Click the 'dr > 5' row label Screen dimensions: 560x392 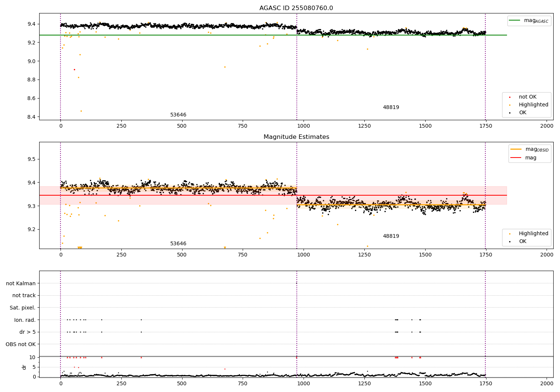[x=28, y=332]
